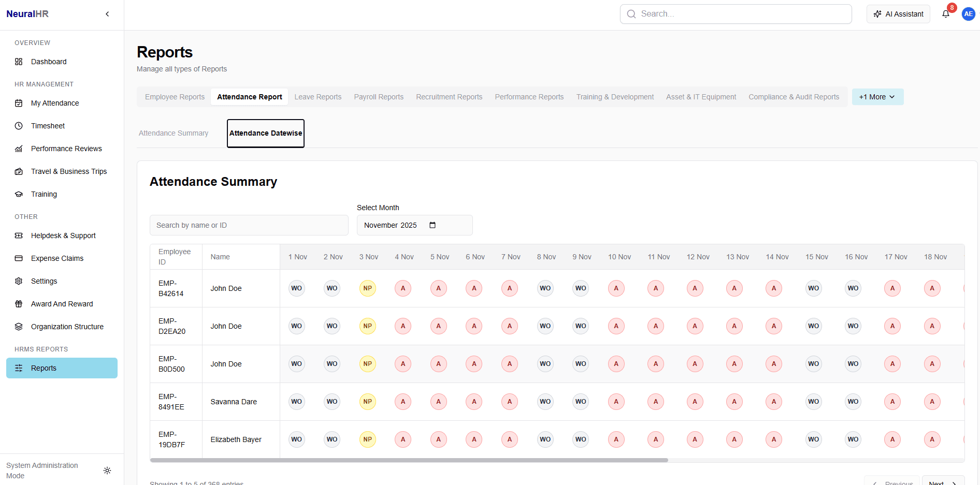The height and width of the screenshot is (485, 980).
Task: Expand the +1 More tabs dropdown
Action: coord(877,97)
